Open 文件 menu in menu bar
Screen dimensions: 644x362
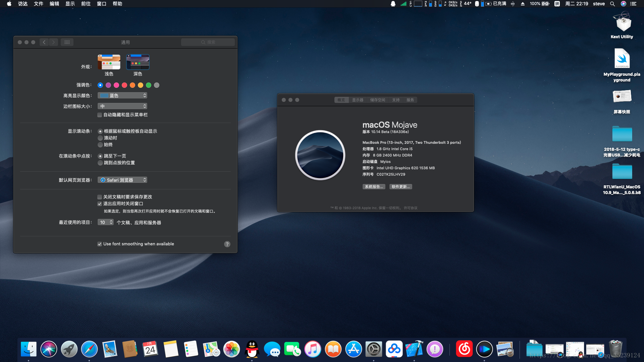tap(39, 4)
